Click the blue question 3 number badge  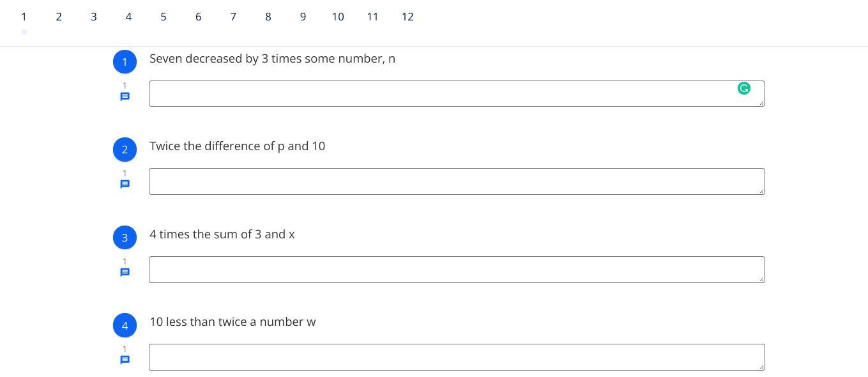coord(125,238)
